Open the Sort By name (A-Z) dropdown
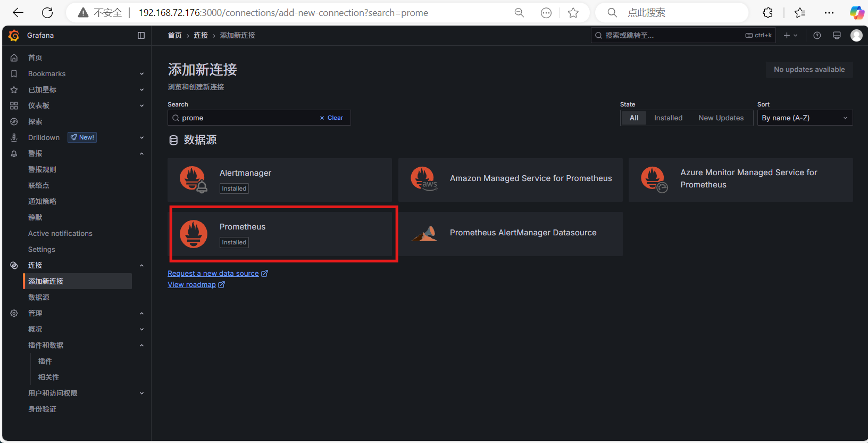The image size is (868, 443). point(805,118)
